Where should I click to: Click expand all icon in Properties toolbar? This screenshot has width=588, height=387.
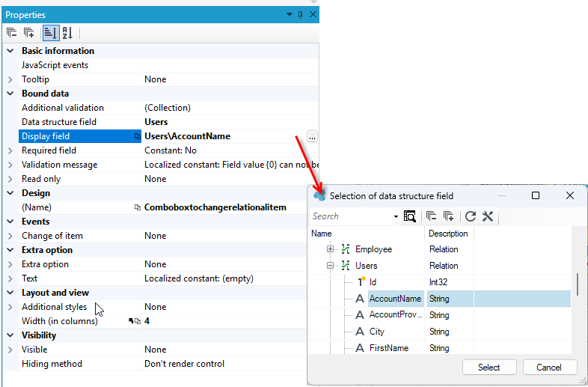click(x=29, y=33)
